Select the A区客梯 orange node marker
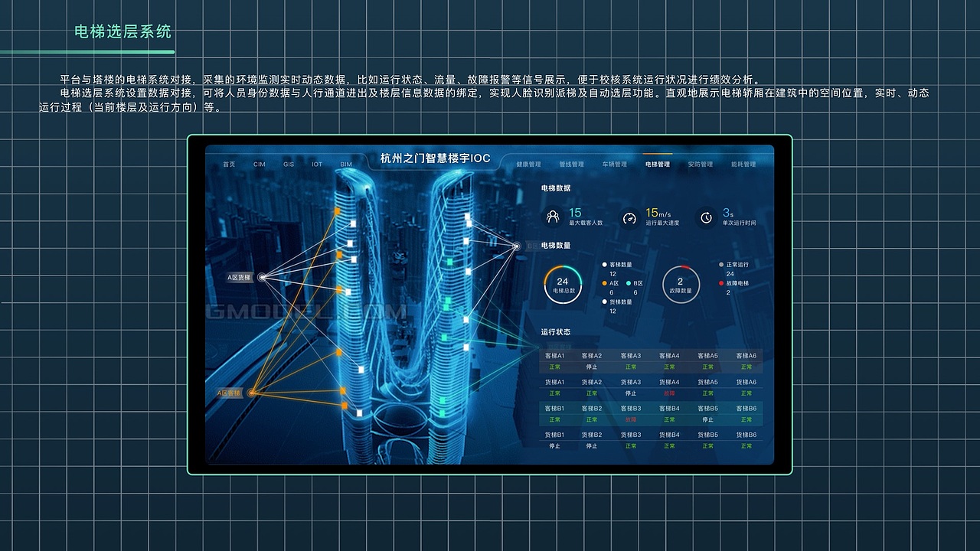Image resolution: width=980 pixels, height=551 pixels. click(251, 393)
